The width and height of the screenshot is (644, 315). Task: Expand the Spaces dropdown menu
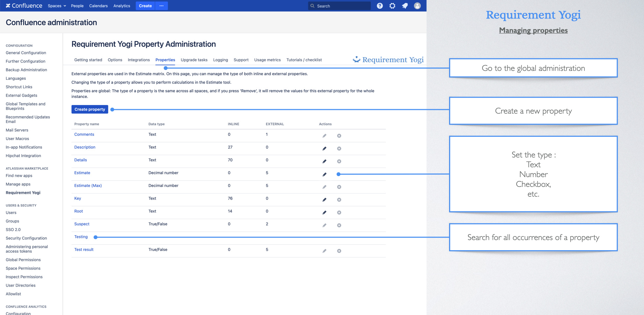tap(57, 6)
